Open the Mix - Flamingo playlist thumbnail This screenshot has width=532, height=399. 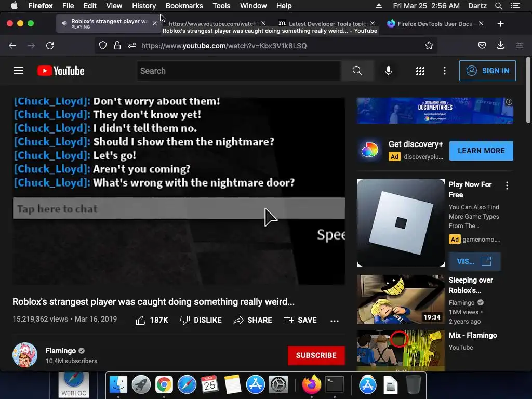[x=401, y=350]
